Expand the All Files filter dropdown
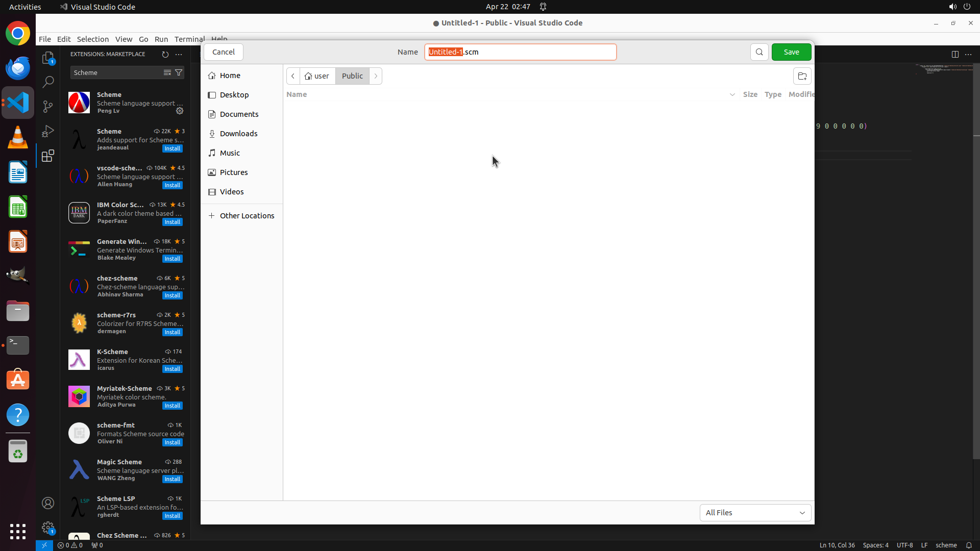The image size is (980, 551). pyautogui.click(x=755, y=513)
